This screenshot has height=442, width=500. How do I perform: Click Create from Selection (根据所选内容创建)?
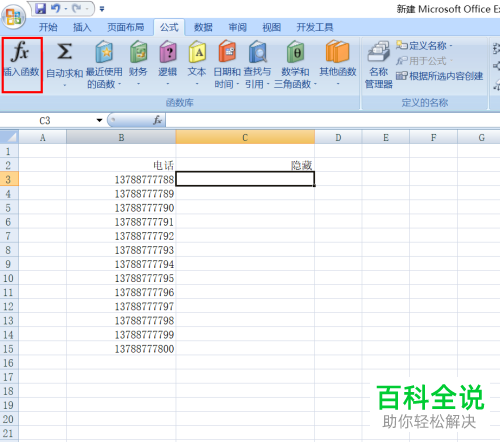[439, 76]
